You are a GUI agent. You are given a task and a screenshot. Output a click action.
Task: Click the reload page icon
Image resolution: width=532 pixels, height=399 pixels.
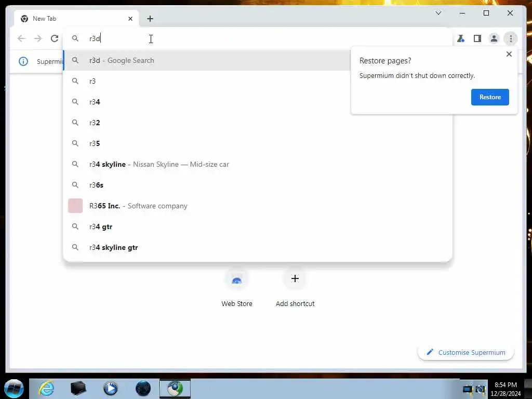55,38
